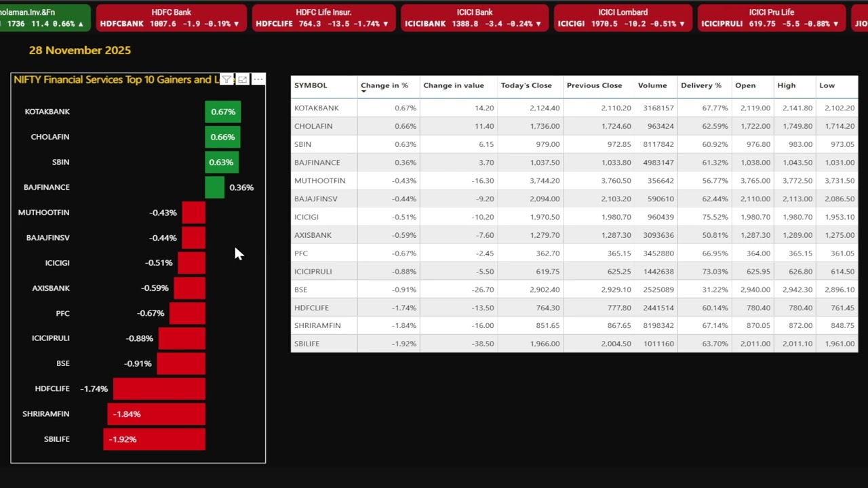Sort table by the High column header
This screenshot has height=488, width=868.
787,85
